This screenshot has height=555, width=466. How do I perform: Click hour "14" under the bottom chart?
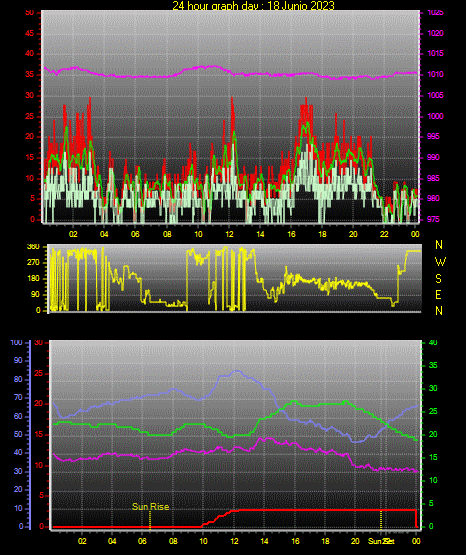264,541
